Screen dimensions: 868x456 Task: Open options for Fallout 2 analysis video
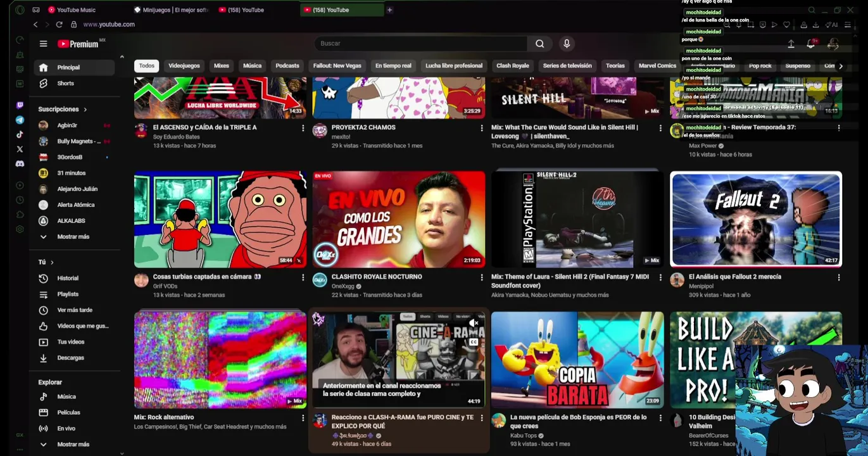pos(839,277)
